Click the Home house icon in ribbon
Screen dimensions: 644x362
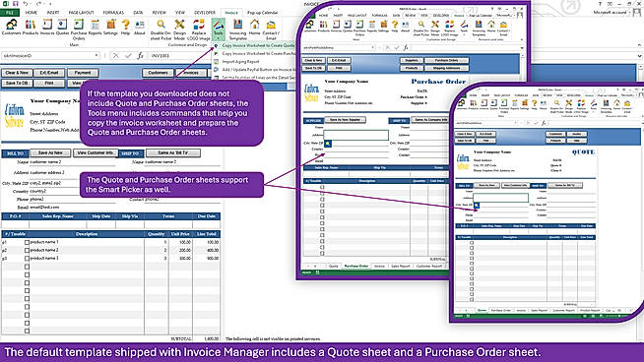pyautogui.click(x=255, y=28)
